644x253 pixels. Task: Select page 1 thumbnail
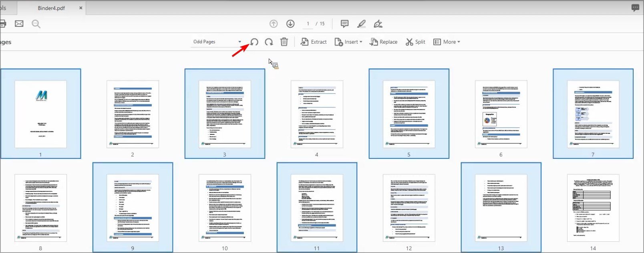pyautogui.click(x=40, y=114)
